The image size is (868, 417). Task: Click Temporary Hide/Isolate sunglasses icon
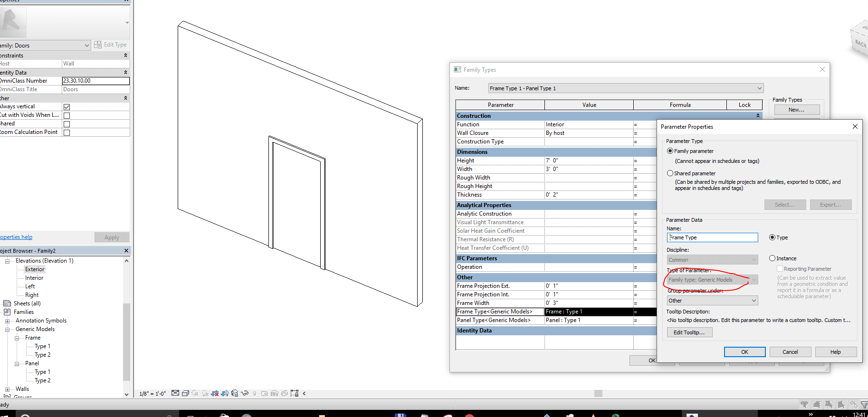click(x=245, y=393)
